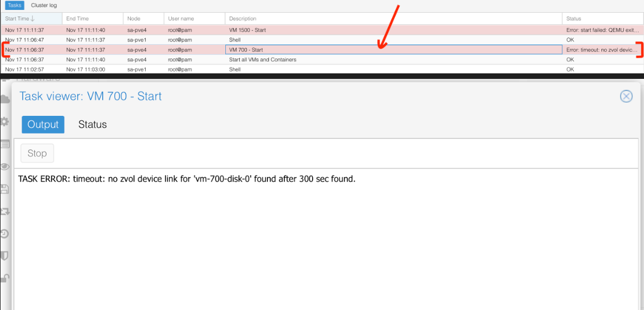Open the Snapshots history clock sidebar icon
The width and height of the screenshot is (644, 310).
coord(5,234)
